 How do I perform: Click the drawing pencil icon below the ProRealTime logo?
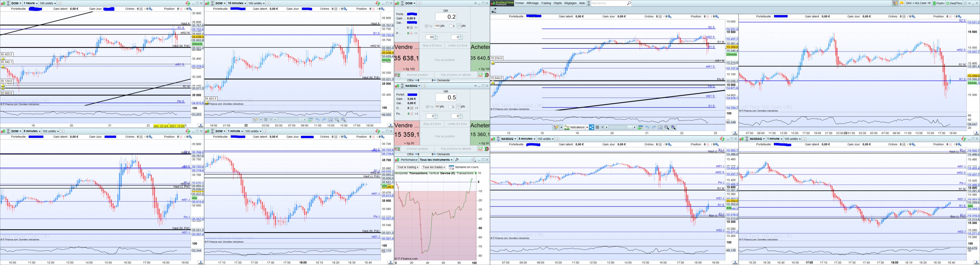coord(494,10)
